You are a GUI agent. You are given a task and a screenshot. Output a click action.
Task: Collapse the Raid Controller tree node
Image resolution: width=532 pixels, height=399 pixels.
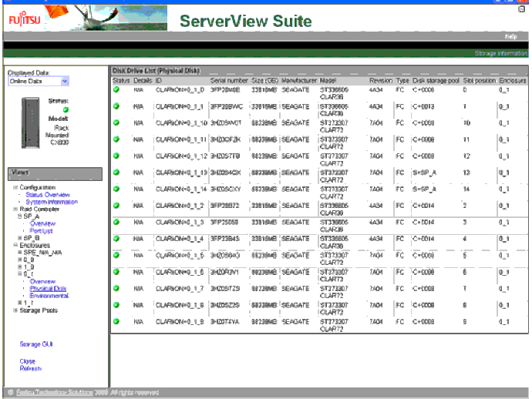[x=15, y=210]
